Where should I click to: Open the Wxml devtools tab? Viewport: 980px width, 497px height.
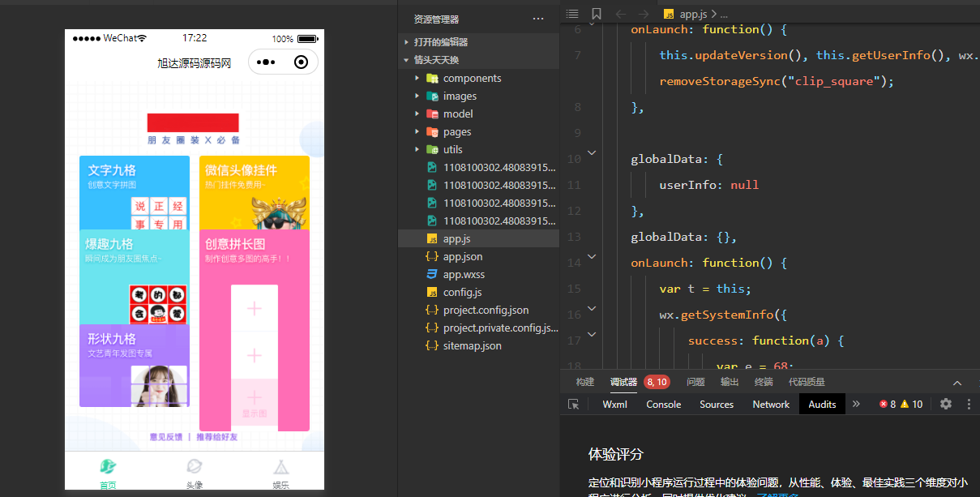coord(615,404)
